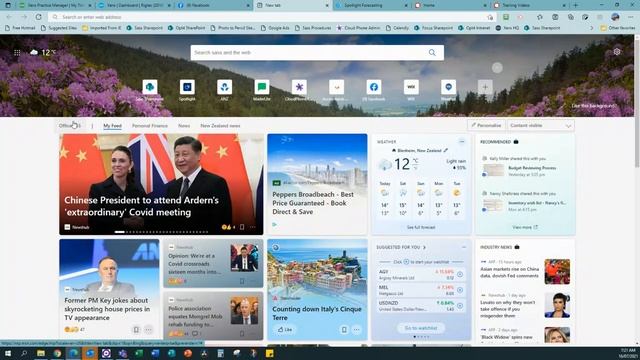Open the ANZ quick link tile
This screenshot has height=360, width=640.
click(x=224, y=87)
